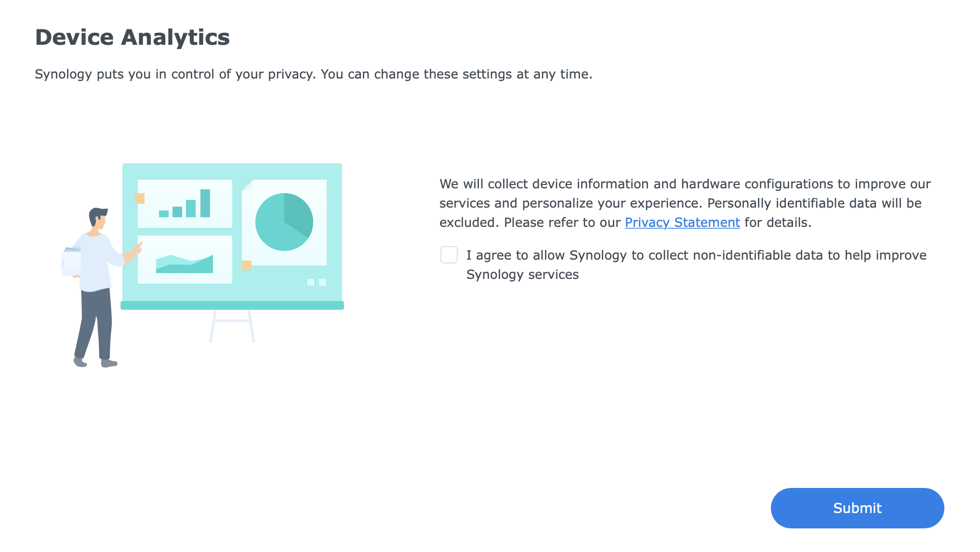Click the pie chart in the illustration
Image resolution: width=980 pixels, height=552 pixels.
click(x=284, y=222)
